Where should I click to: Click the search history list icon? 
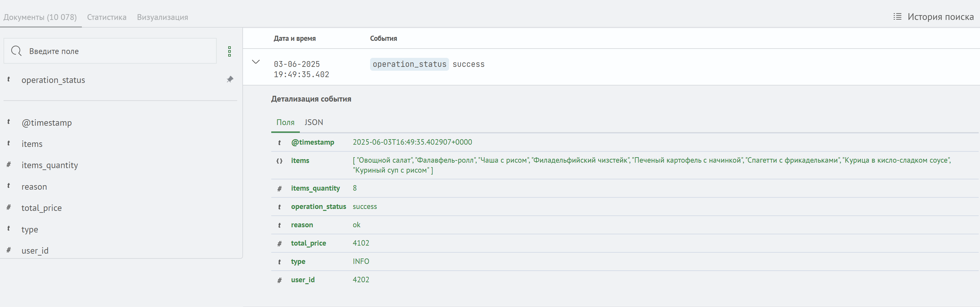point(897,17)
